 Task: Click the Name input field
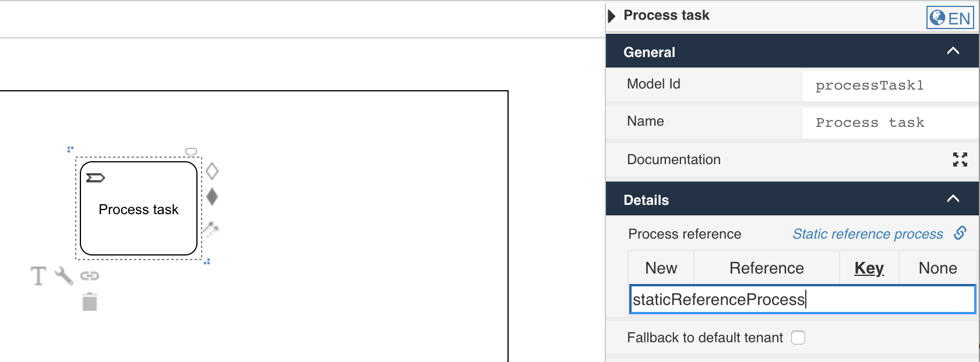click(x=889, y=123)
